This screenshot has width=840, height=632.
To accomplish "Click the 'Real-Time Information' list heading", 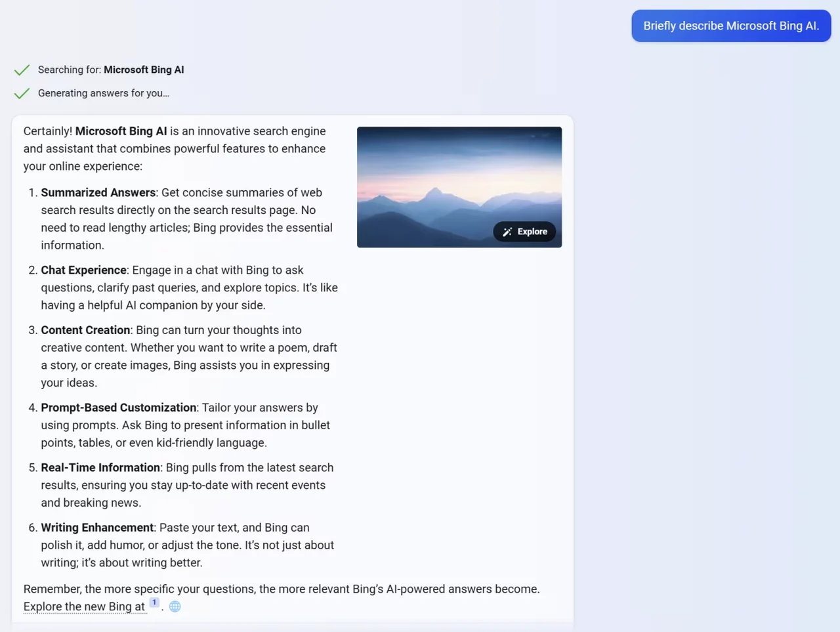I will [100, 467].
